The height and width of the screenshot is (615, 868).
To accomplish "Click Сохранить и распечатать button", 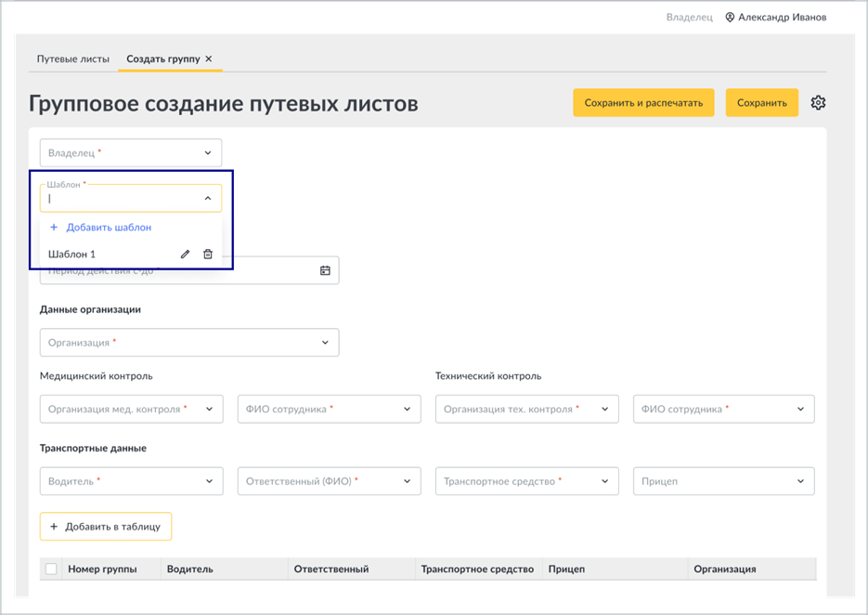I will [x=643, y=102].
